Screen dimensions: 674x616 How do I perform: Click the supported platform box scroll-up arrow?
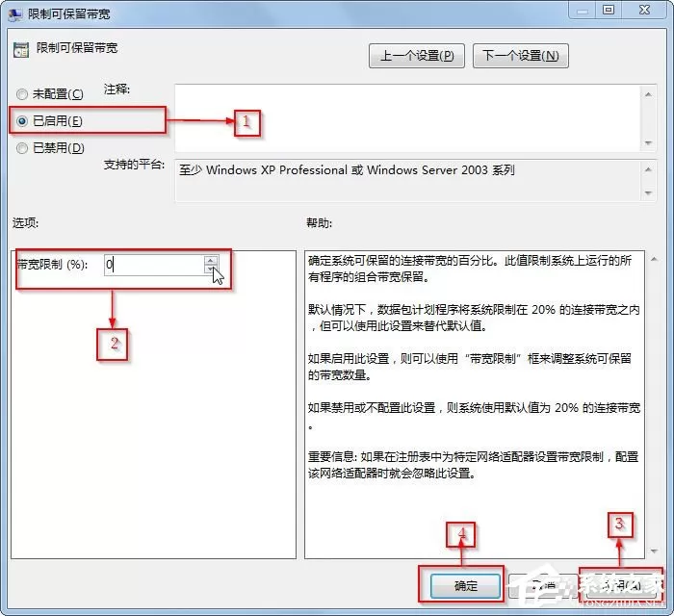pyautogui.click(x=648, y=169)
